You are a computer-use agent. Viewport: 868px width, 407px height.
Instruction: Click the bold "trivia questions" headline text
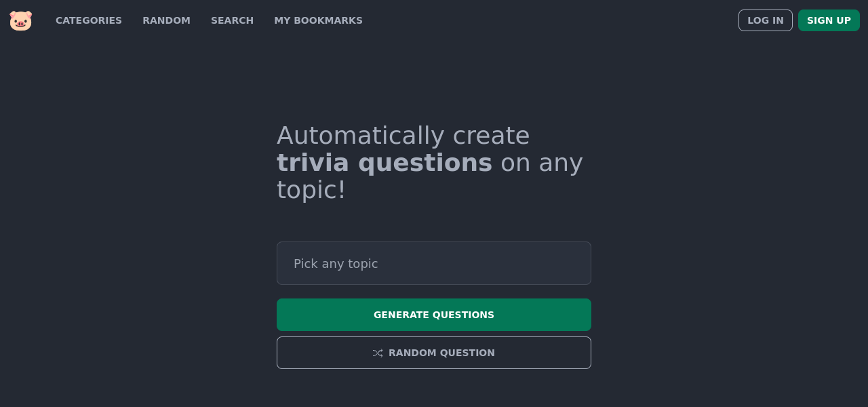click(384, 163)
